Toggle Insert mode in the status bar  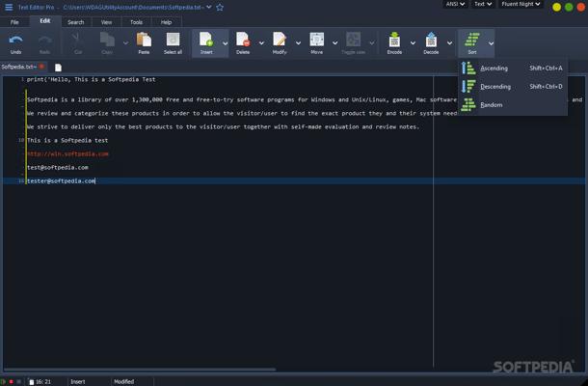tap(78, 381)
